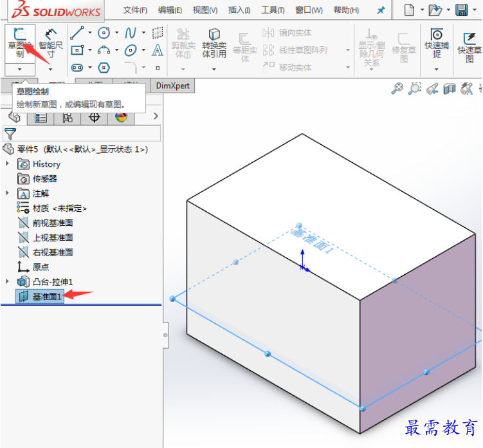The height and width of the screenshot is (448, 483).
Task: Open the PropertyManager panel tab
Action: (x=41, y=118)
